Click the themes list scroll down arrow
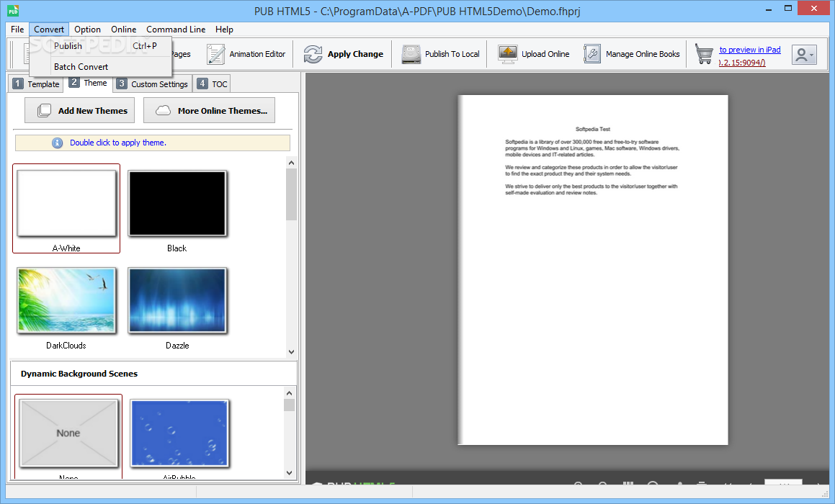This screenshot has width=835, height=504. [291, 352]
